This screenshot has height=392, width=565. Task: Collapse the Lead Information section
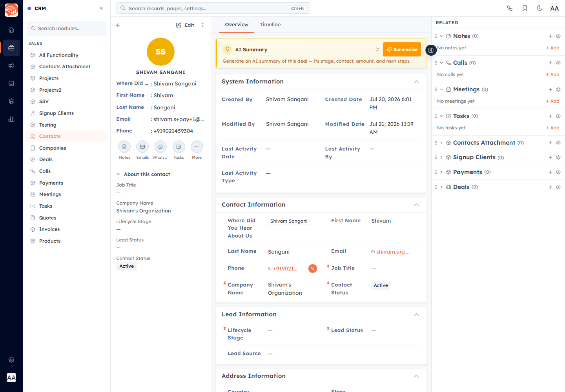[x=416, y=314]
